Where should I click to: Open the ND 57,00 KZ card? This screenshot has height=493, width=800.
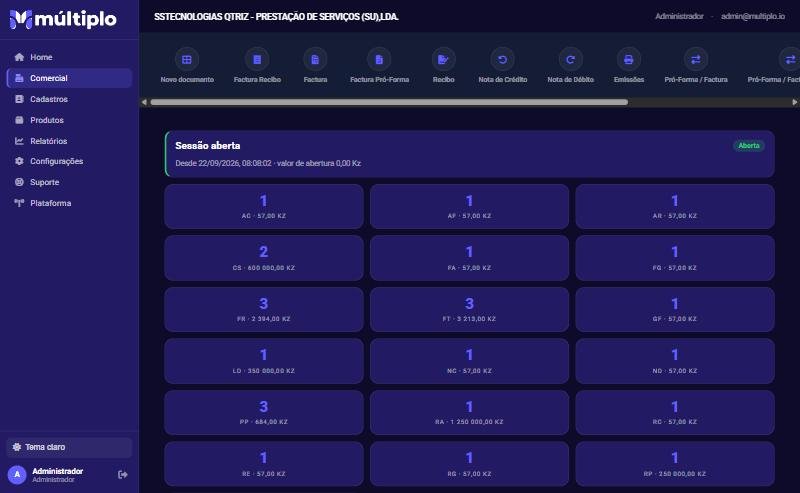point(675,361)
